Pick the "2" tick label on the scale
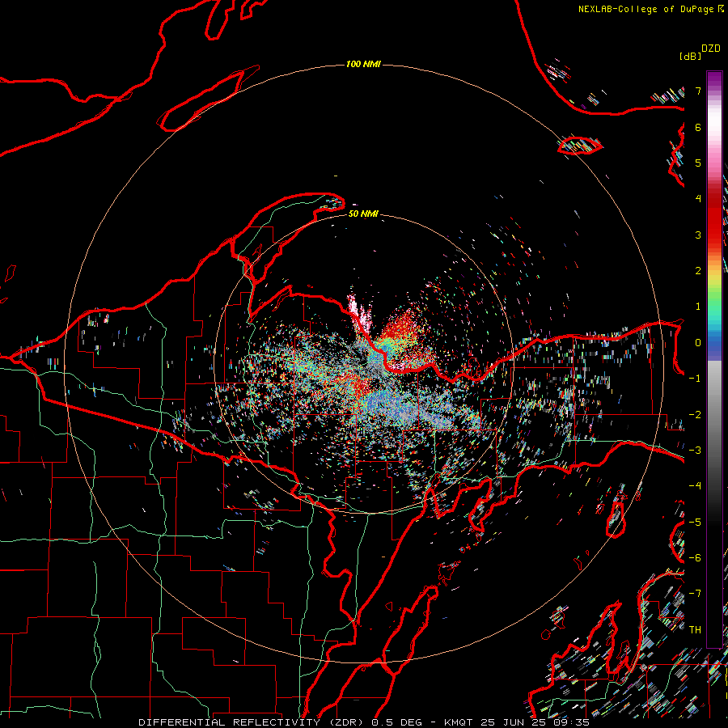 pyautogui.click(x=698, y=271)
